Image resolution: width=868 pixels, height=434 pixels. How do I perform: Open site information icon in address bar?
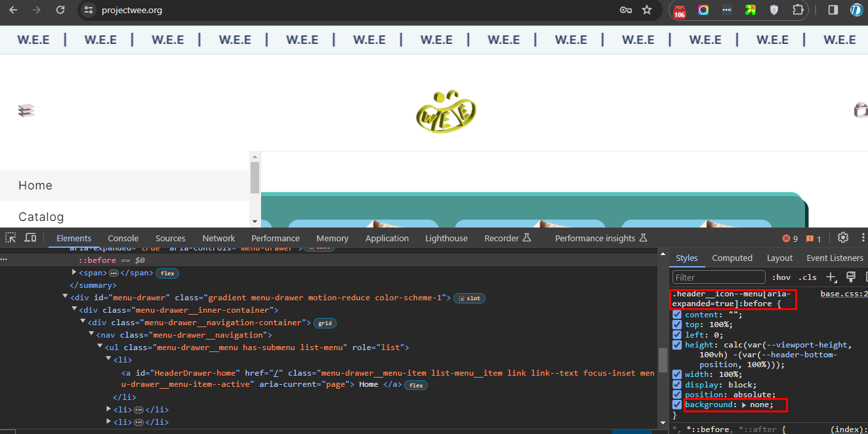89,10
